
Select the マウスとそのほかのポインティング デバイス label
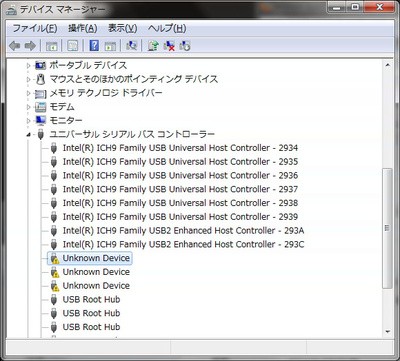[x=134, y=79]
